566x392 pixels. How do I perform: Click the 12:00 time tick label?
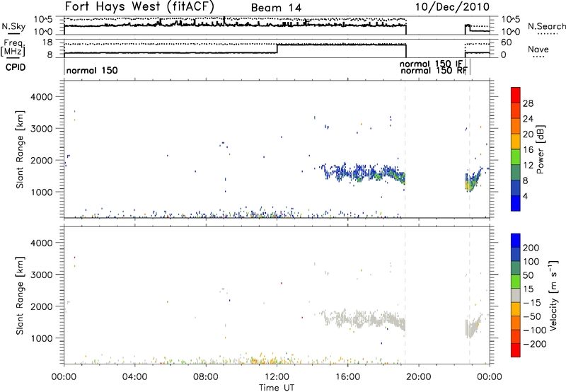click(277, 377)
